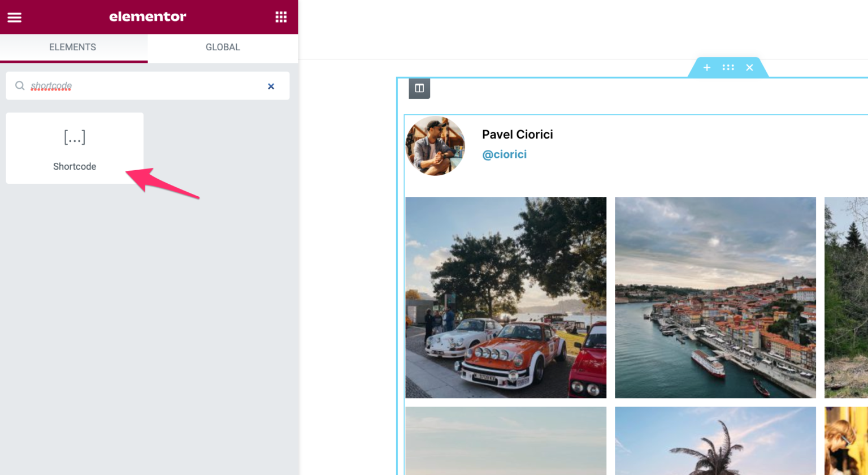Click the column edit handle icon
The image size is (868, 475).
[x=419, y=88]
